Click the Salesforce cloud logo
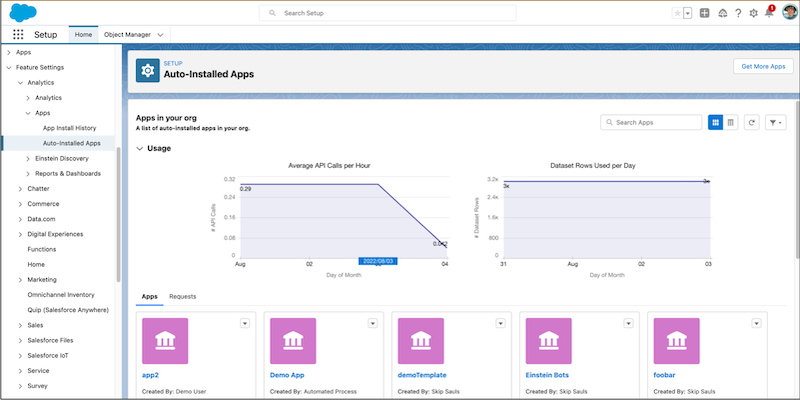800x400 pixels. 23,12
